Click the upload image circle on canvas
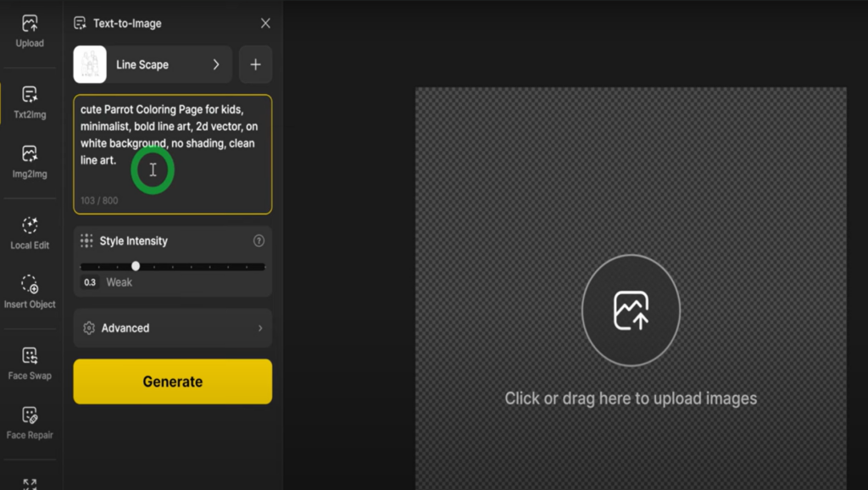Screen dimensions: 868x490 (x=631, y=310)
